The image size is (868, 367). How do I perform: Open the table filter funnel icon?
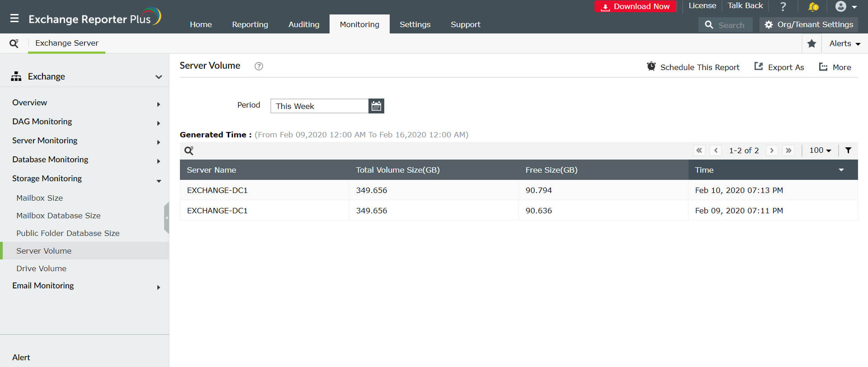[x=848, y=151]
